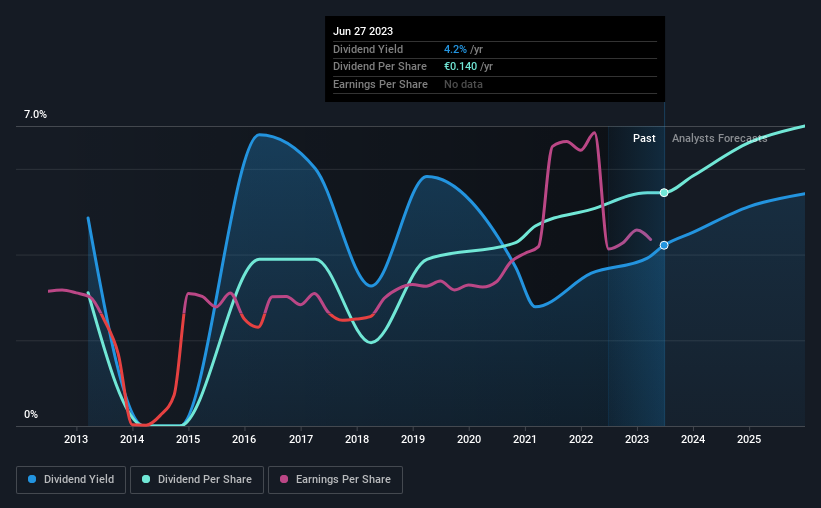821x508 pixels.
Task: Click the blue Dividend Yield legend dot
Action: point(32,479)
